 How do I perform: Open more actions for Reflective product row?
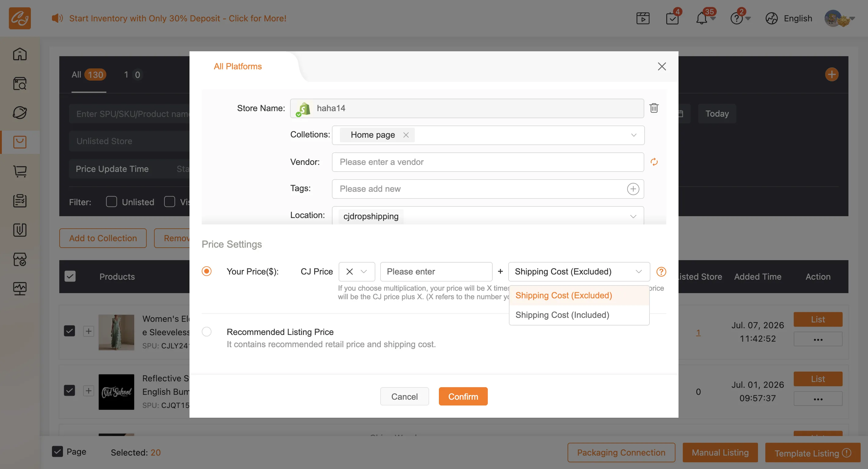(x=818, y=399)
